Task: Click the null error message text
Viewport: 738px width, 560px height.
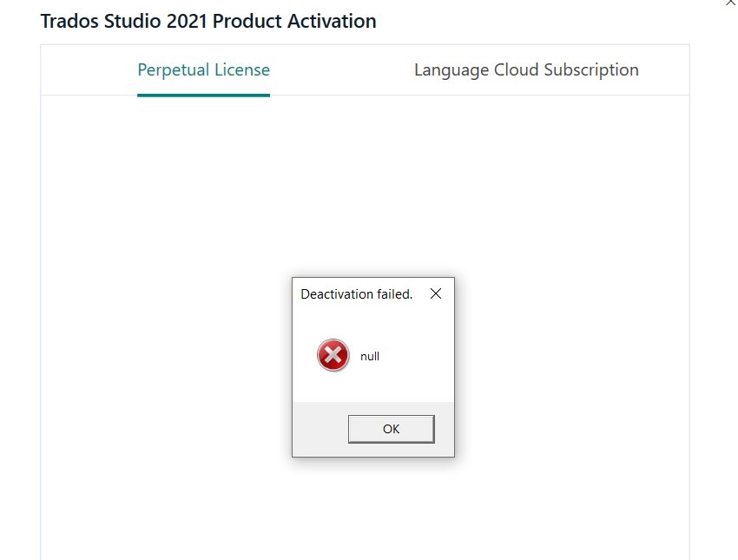Action: pyautogui.click(x=370, y=356)
